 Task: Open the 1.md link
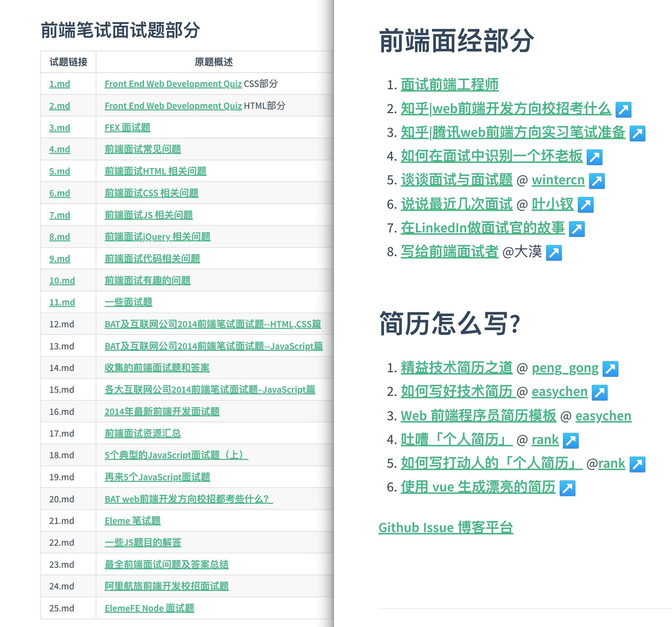point(60,84)
